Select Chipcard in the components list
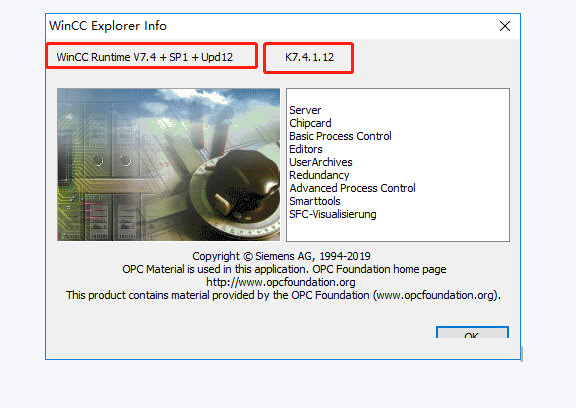This screenshot has height=408, width=576. (x=310, y=123)
